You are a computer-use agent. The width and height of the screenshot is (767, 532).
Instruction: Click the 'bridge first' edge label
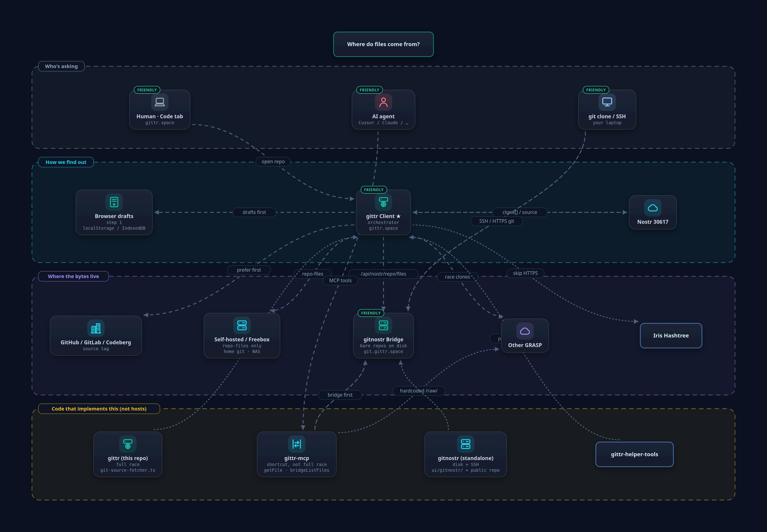click(x=340, y=395)
